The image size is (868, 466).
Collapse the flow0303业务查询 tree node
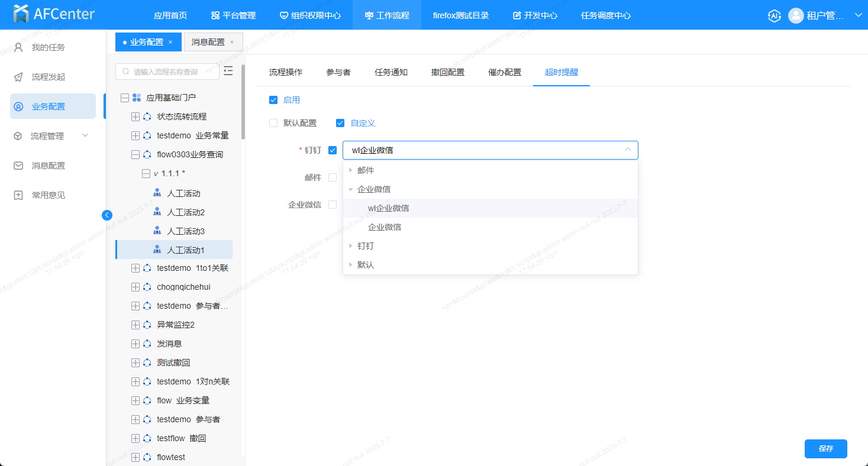(135, 154)
